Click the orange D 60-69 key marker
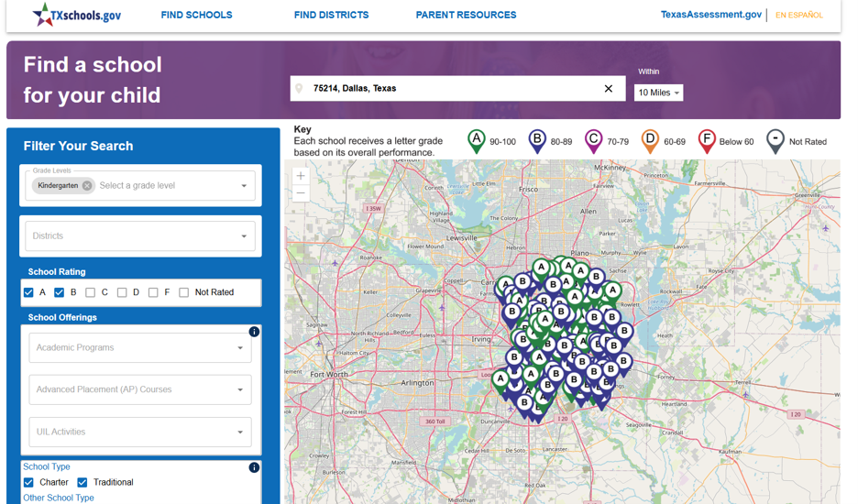Viewport: 858px width, 504px height. [650, 140]
